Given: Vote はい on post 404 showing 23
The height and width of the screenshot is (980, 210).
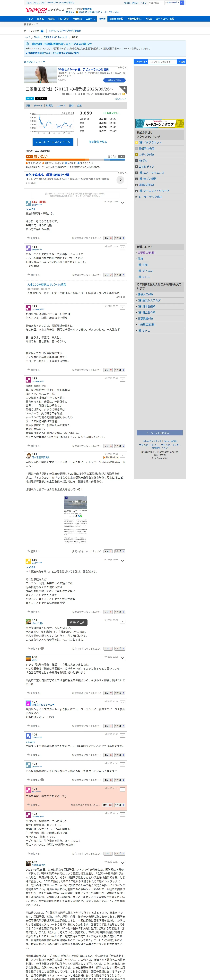Looking at the screenshot, I should 107,805.
